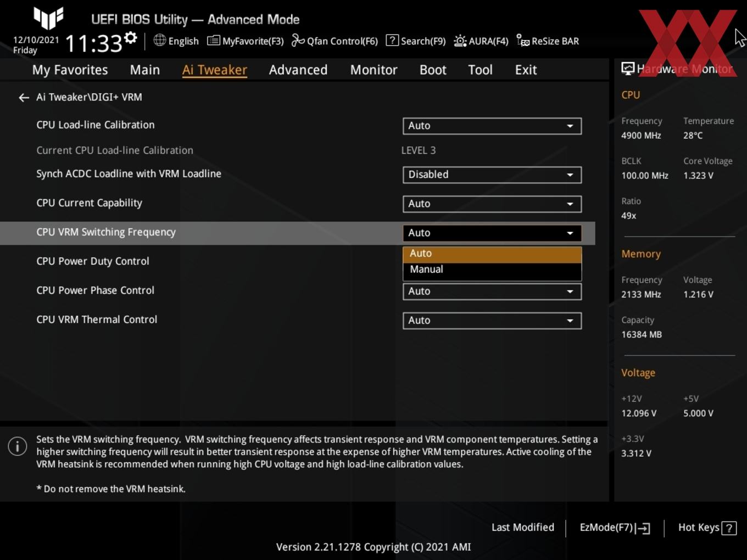
Task: Click the LEVEL 3 value
Action: (419, 150)
